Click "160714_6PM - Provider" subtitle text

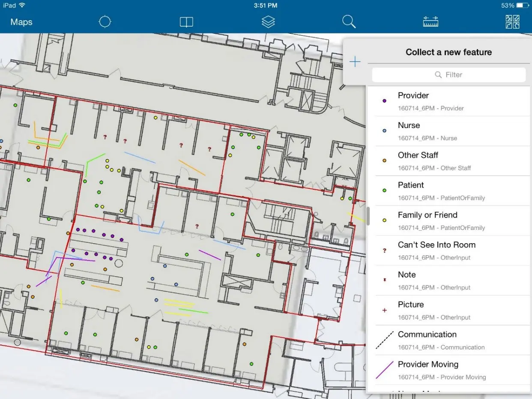pos(431,108)
